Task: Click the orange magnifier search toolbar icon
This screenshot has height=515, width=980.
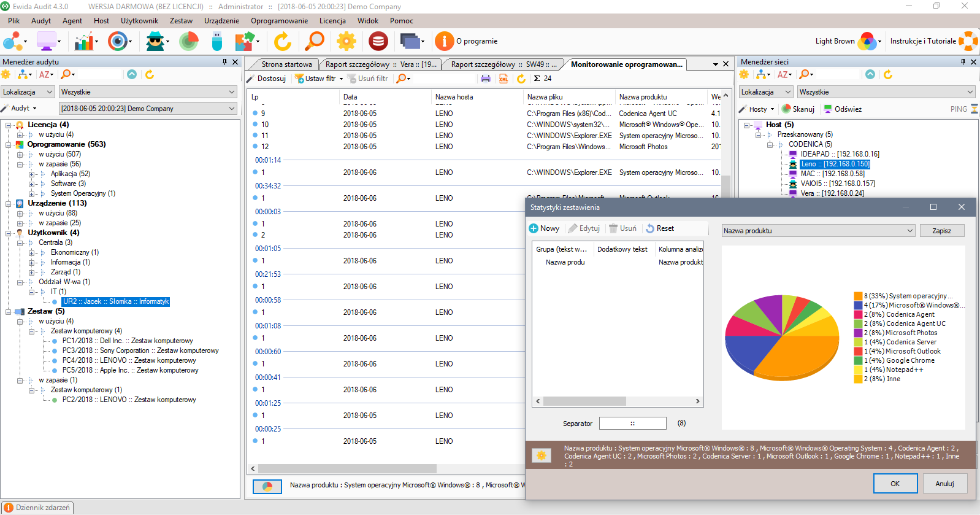Action: click(x=315, y=42)
